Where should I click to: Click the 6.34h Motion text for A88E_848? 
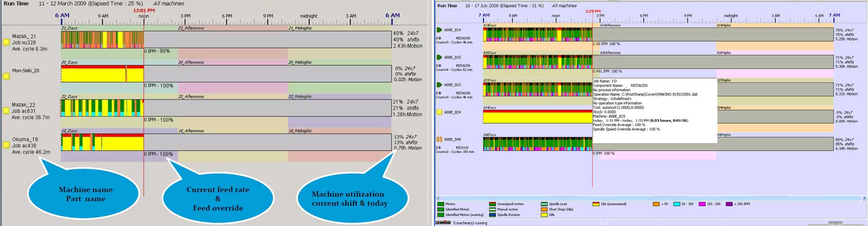pos(846,149)
